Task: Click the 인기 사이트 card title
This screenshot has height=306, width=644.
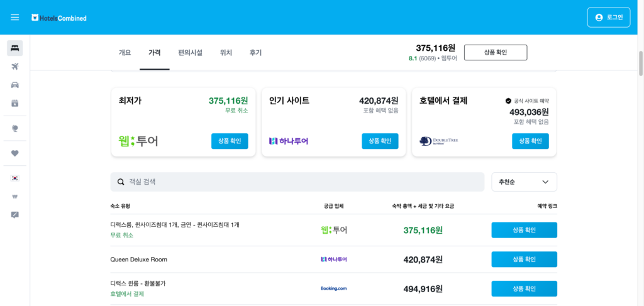Action: 289,101
